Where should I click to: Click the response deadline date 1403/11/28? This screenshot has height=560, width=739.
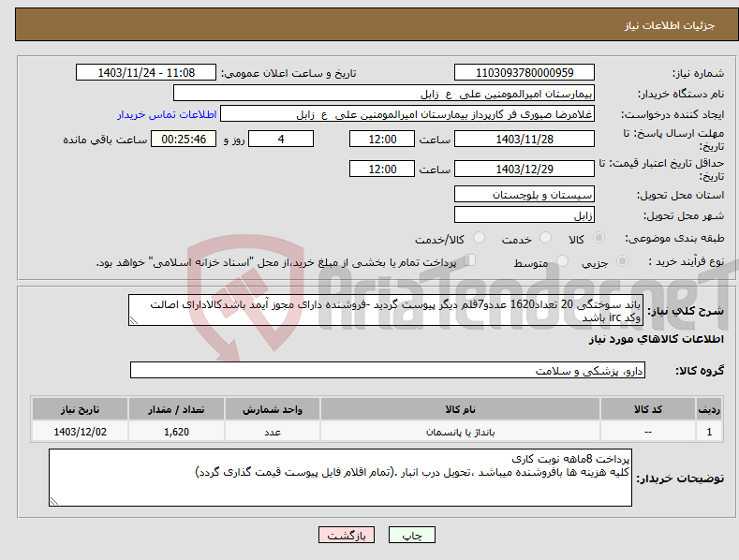[x=525, y=139]
